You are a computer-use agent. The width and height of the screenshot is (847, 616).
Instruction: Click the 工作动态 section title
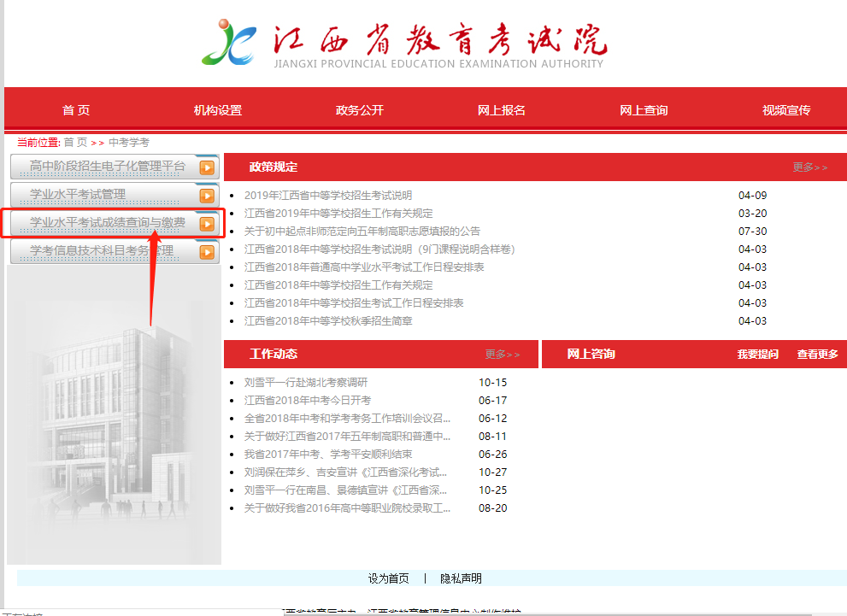pos(274,355)
